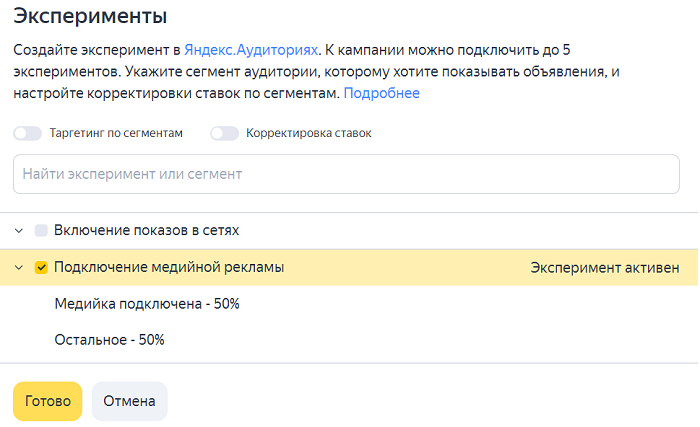Click the Эксперимент активен status label
The height and width of the screenshot is (427, 700).
(605, 268)
